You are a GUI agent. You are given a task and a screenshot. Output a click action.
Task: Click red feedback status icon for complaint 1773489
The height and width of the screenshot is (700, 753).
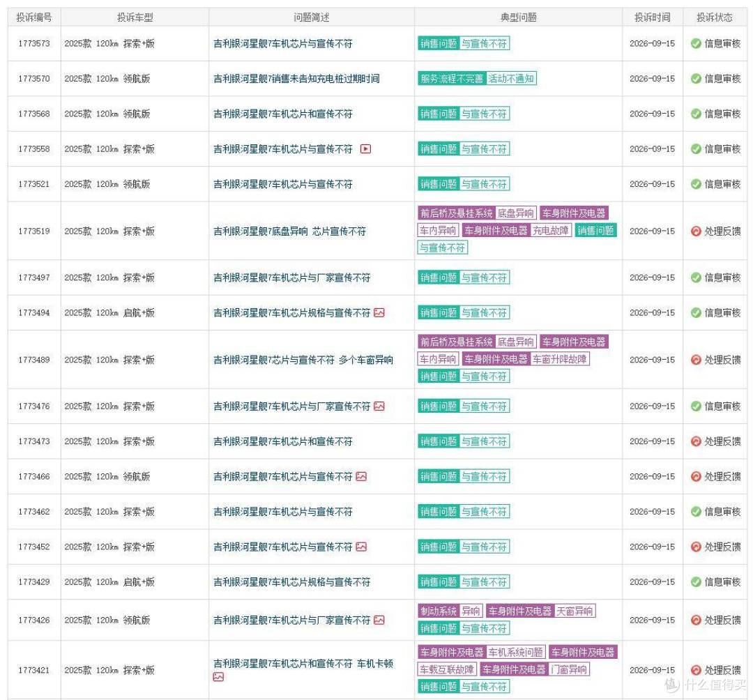coord(696,360)
